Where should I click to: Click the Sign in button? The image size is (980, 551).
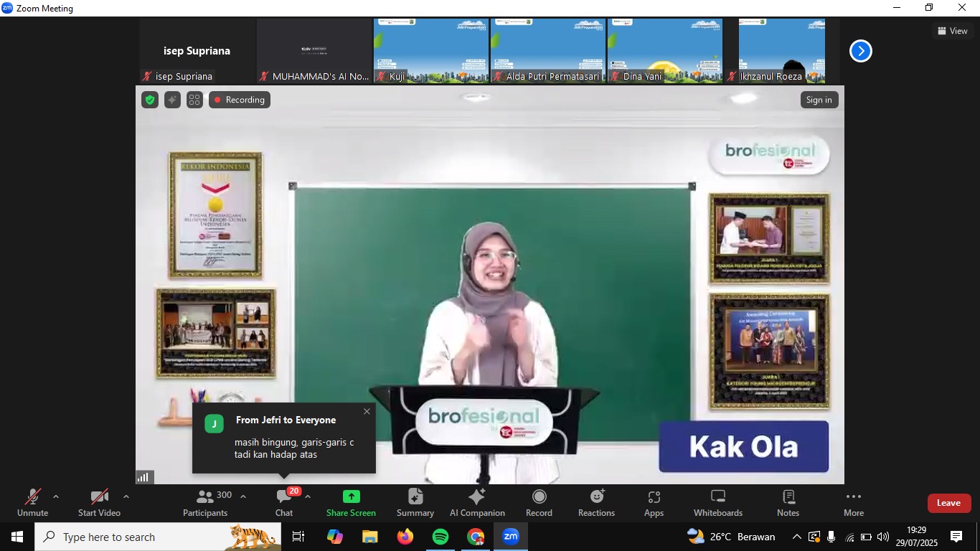click(x=819, y=100)
